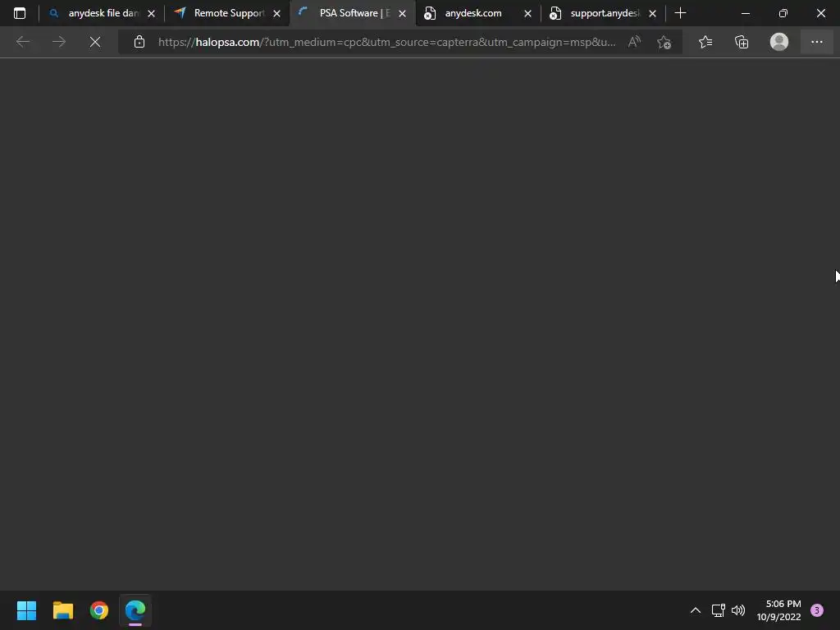This screenshot has height=630, width=840.
Task: Open the clock showing 5:06 PM
Action: [779, 610]
